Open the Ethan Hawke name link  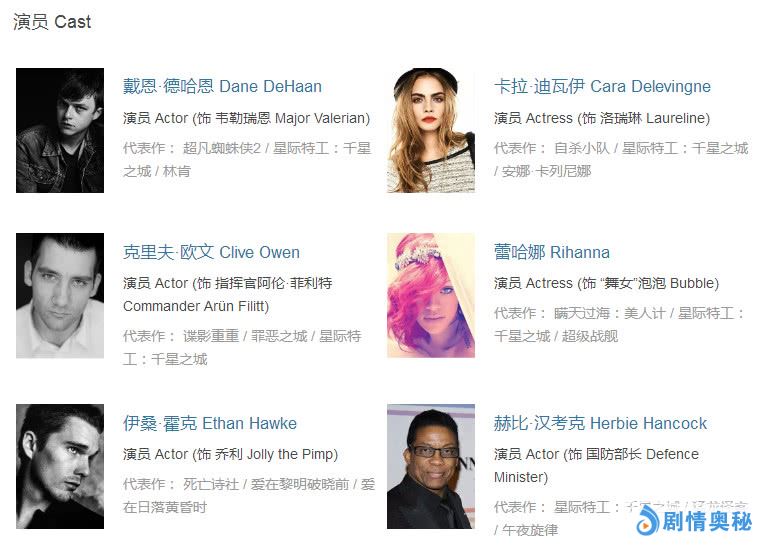click(x=210, y=423)
